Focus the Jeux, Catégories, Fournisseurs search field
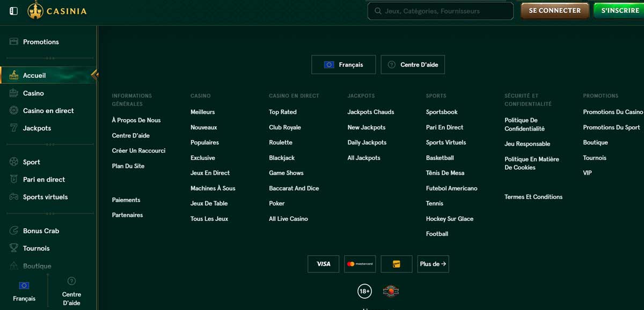644x310 pixels. point(441,11)
